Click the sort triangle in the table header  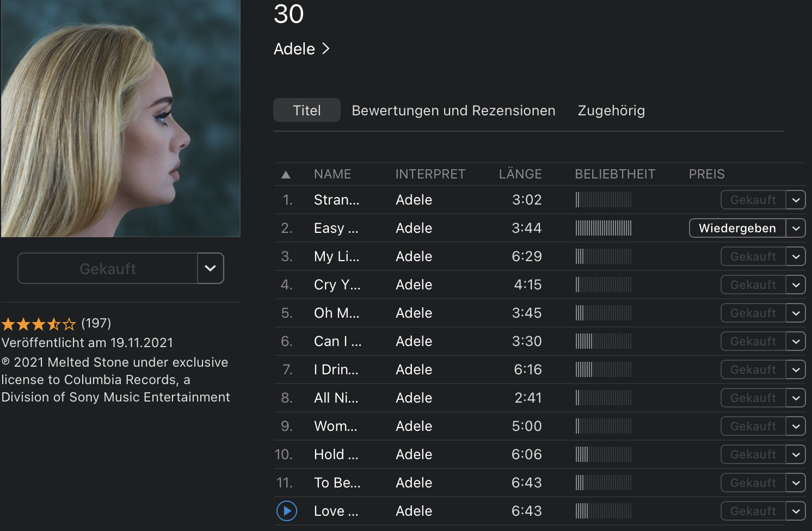pos(286,175)
